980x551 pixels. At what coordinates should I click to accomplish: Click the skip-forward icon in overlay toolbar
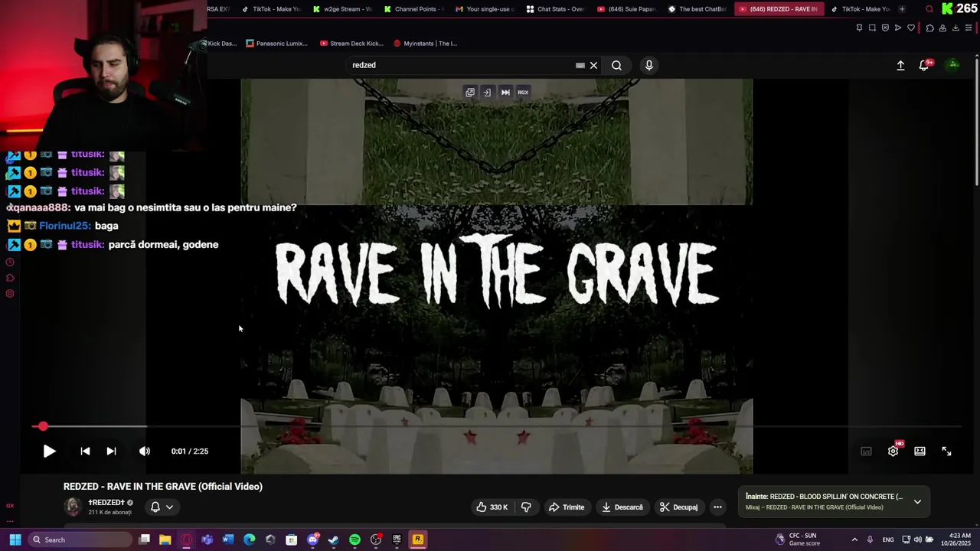click(505, 92)
